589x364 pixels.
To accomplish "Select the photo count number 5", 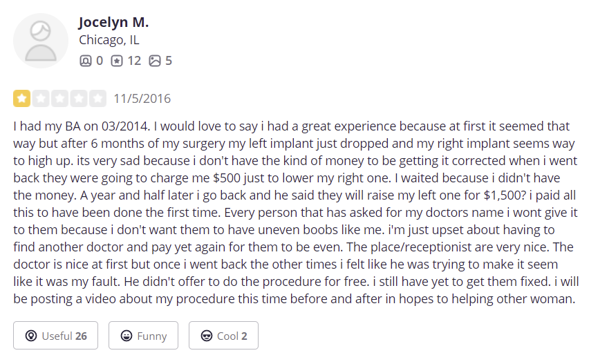I will tap(169, 61).
